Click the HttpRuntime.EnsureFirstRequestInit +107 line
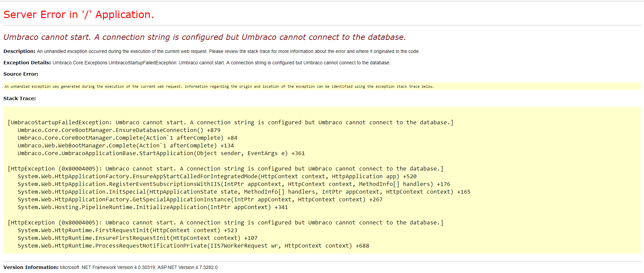 pyautogui.click(x=138, y=238)
